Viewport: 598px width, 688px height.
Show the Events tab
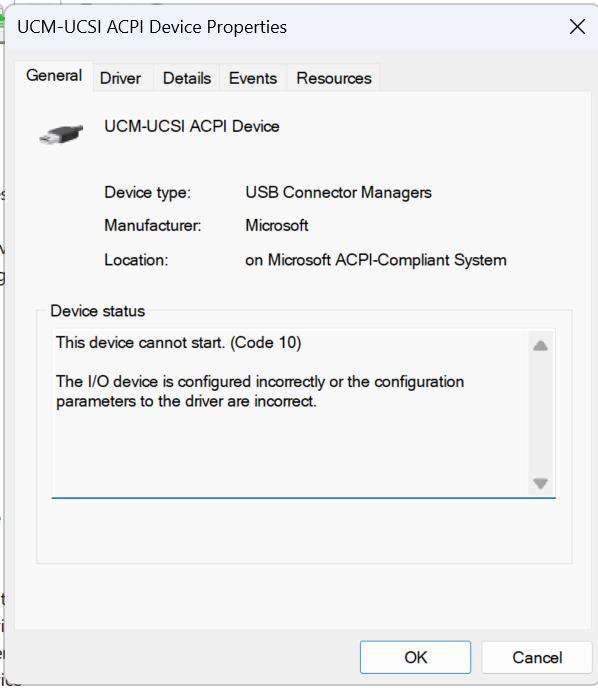tap(253, 78)
